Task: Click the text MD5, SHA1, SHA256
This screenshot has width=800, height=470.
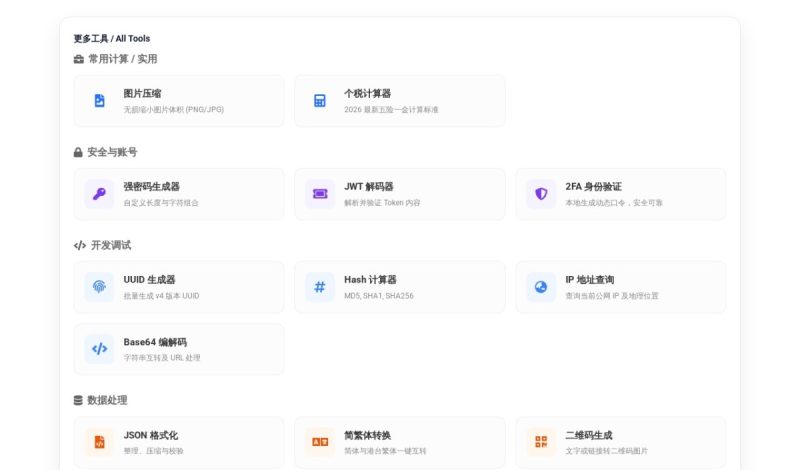Action: click(x=379, y=295)
